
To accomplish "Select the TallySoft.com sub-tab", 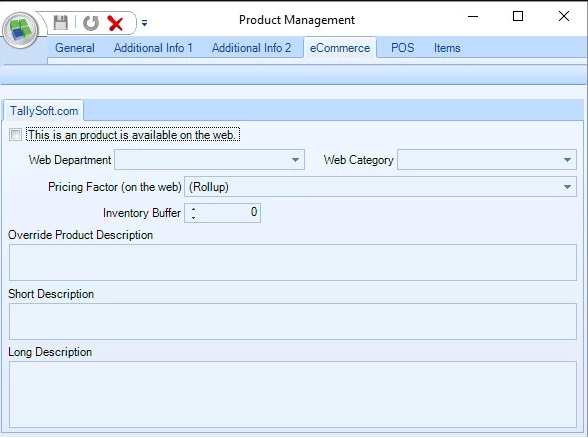I will click(x=44, y=111).
